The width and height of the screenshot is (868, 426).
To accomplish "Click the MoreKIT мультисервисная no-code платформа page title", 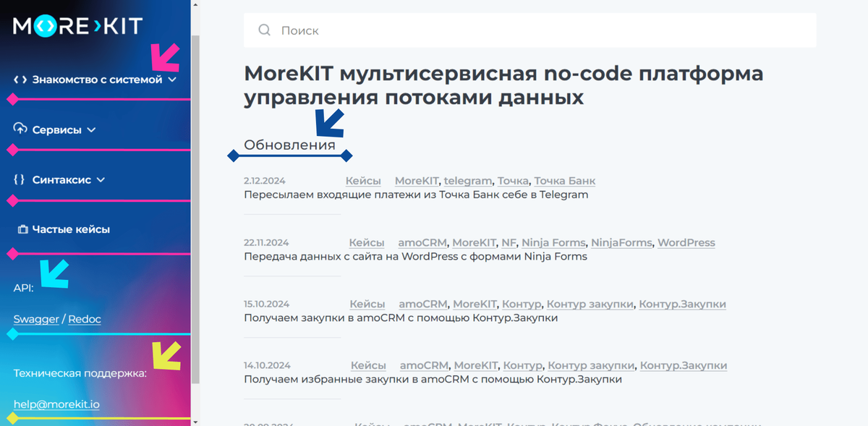I will click(x=503, y=85).
